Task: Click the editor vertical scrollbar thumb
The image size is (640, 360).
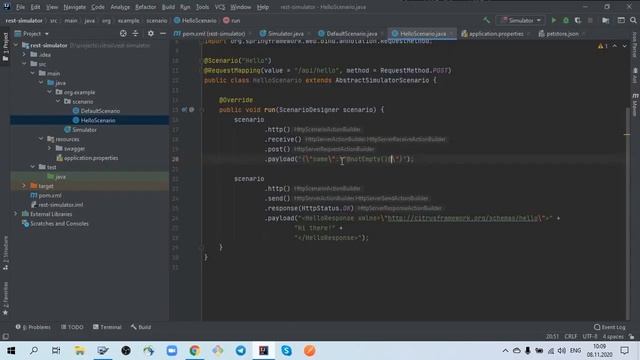Action: coord(627,213)
